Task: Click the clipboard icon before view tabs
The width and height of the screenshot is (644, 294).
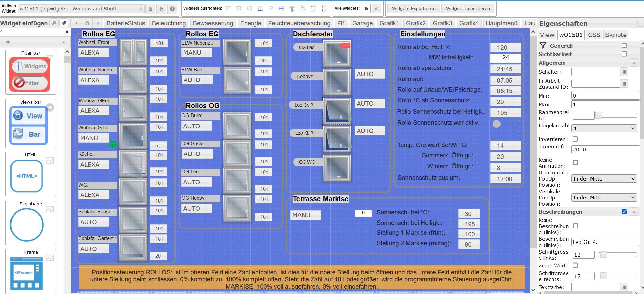Action: pyautogui.click(x=87, y=23)
